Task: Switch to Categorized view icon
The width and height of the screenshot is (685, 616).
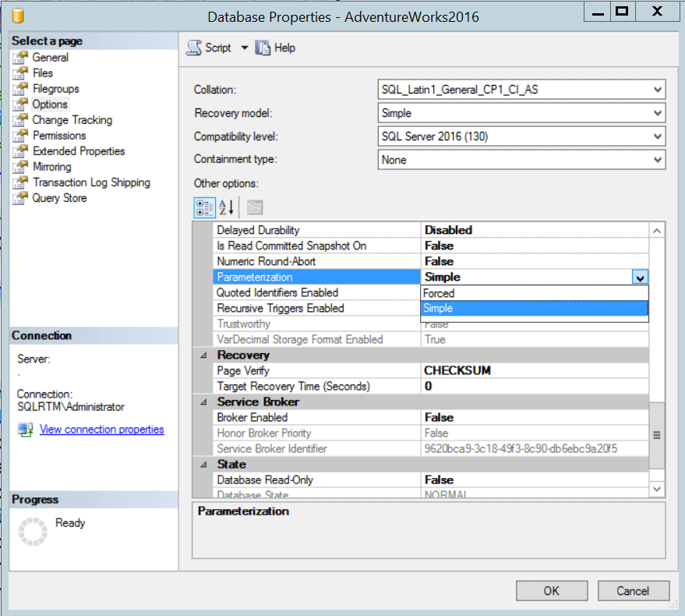Action: (x=204, y=207)
